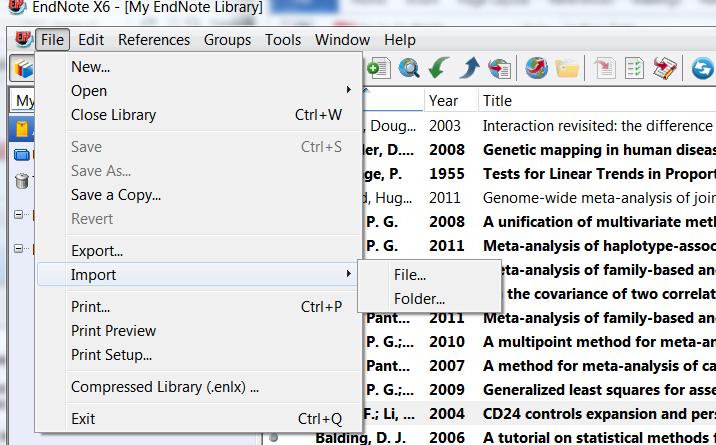Image resolution: width=716 pixels, height=445 pixels.
Task: Click the blue Export arrow icon
Action: tap(469, 69)
